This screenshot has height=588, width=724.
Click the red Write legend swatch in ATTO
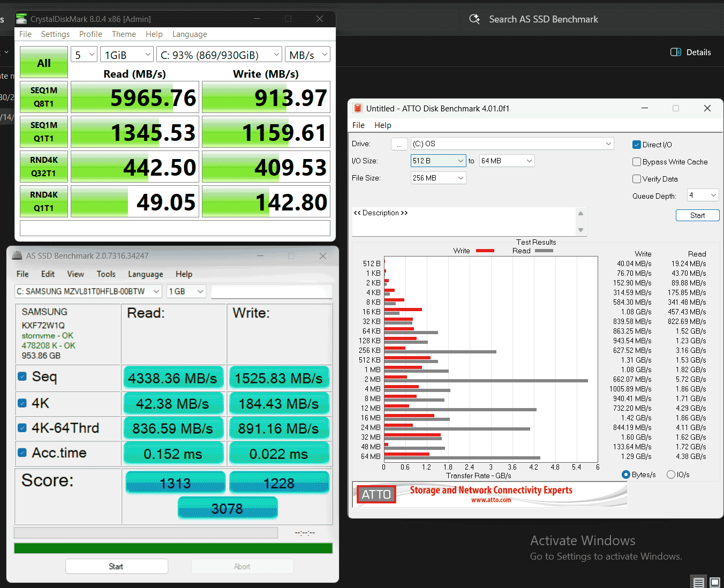[485, 251]
